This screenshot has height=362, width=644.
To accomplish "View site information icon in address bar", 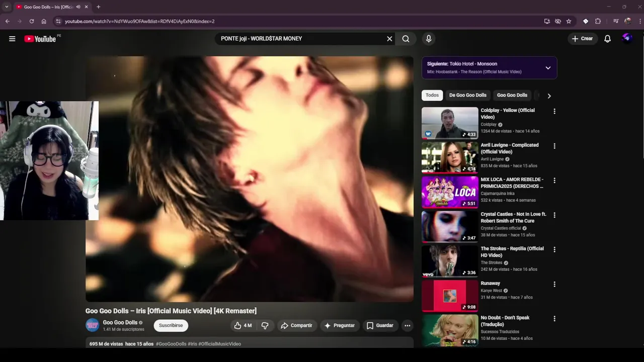I will coord(58,21).
